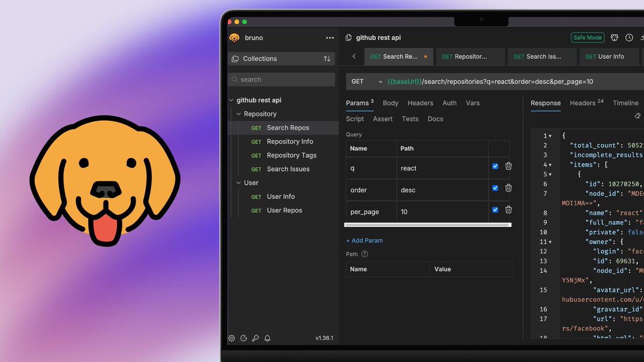Screen dimensions: 644x362
Task: Open the Tests tab
Action: tap(410, 119)
